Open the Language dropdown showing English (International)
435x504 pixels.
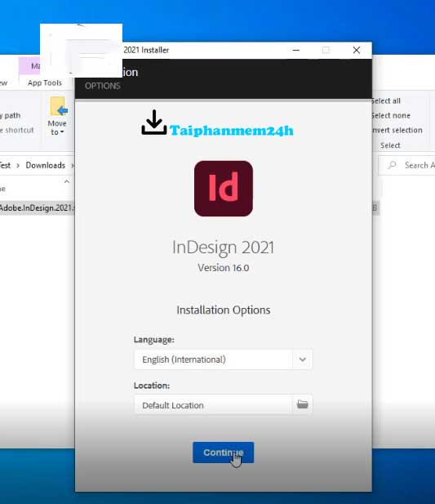(223, 359)
